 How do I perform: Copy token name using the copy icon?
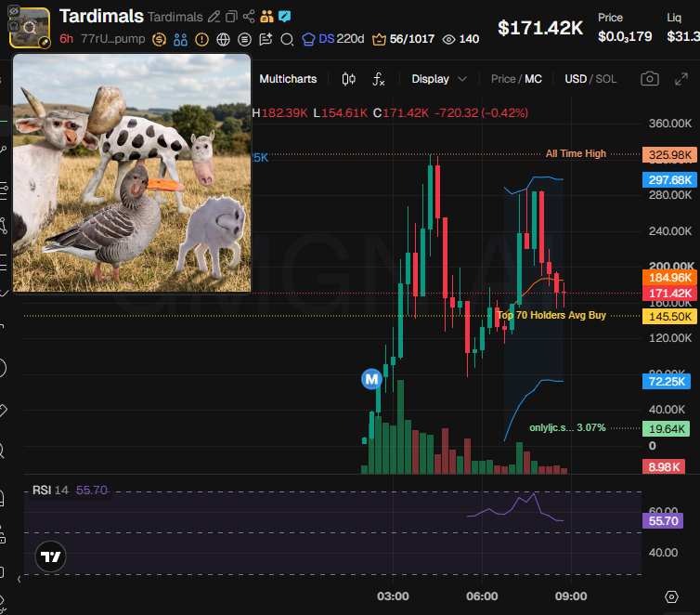pyautogui.click(x=231, y=17)
